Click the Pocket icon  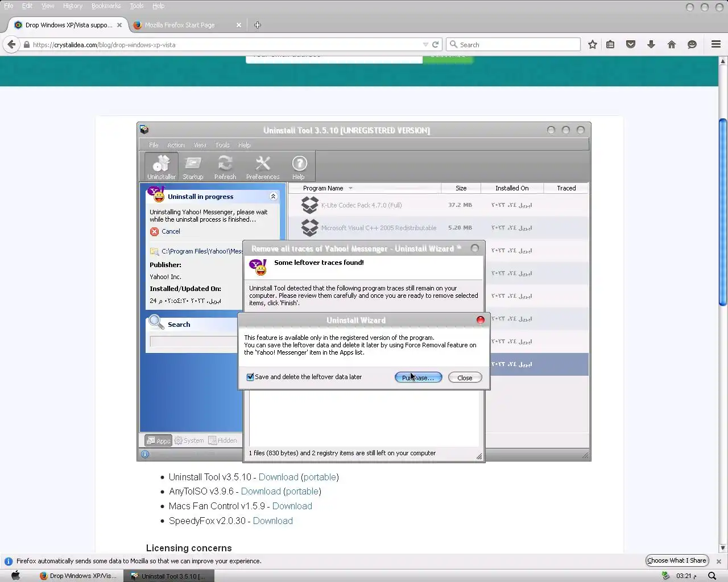pos(631,44)
